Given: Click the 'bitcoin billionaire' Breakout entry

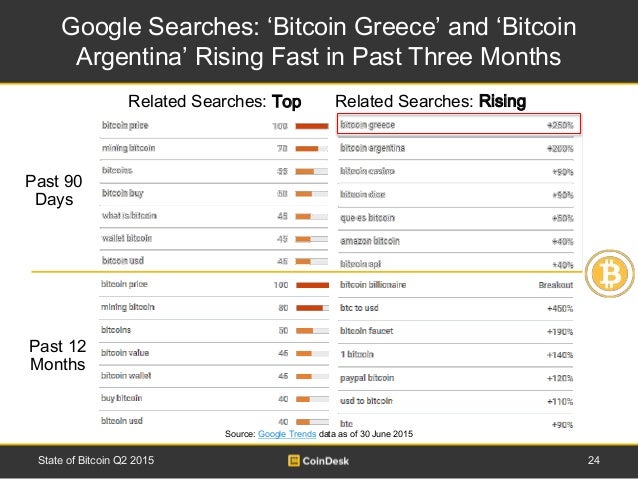Looking at the screenshot, I should (373, 285).
